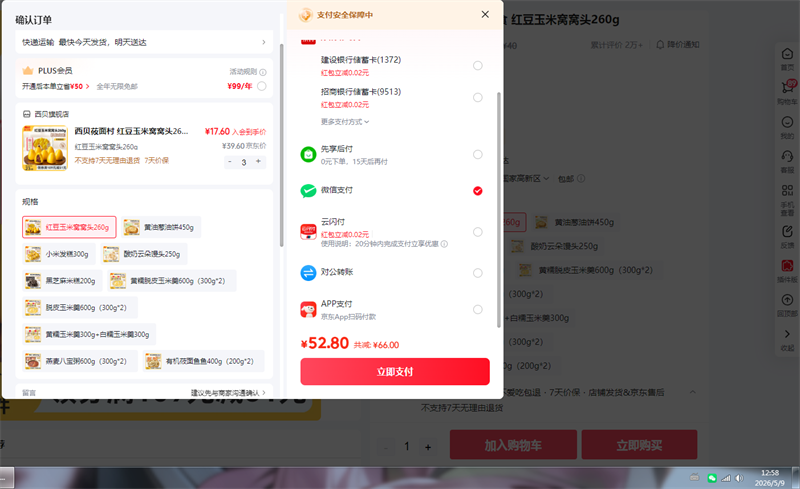Click the payment security shield icon
The height and width of the screenshot is (489, 800).
pos(306,15)
